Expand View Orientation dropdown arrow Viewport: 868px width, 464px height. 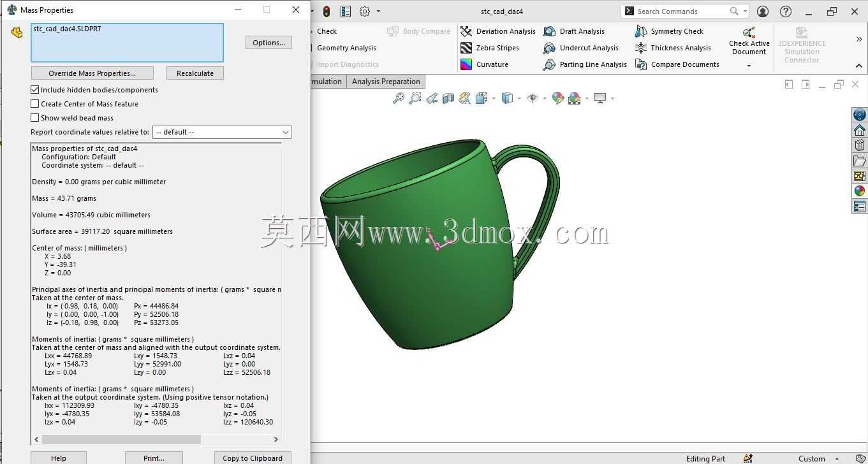point(494,98)
